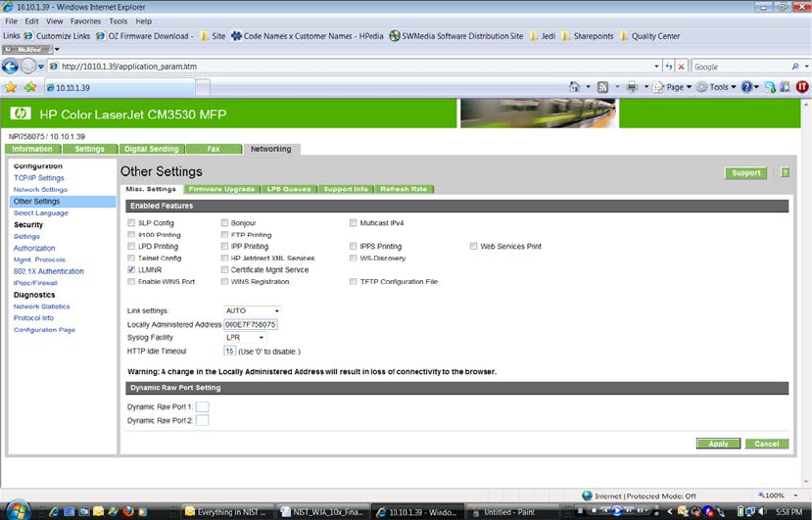Click the page vertical scrollbar up arrow
The height and width of the screenshot is (520, 812).
point(806,104)
